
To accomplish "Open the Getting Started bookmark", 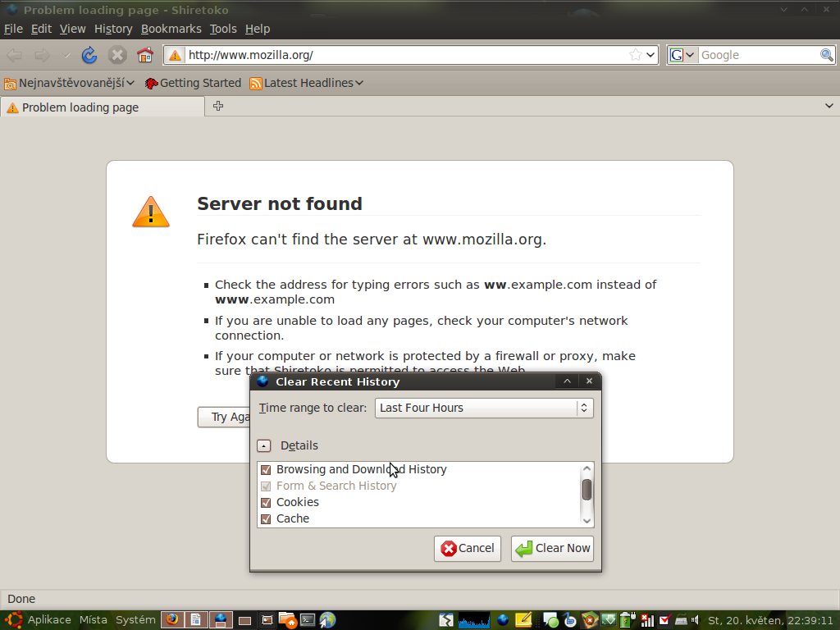I will tap(193, 83).
